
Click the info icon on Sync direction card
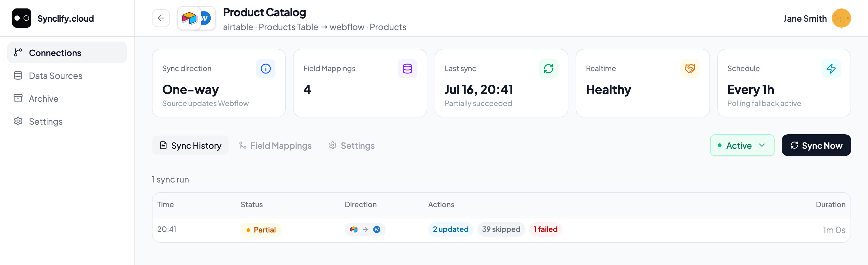point(266,69)
